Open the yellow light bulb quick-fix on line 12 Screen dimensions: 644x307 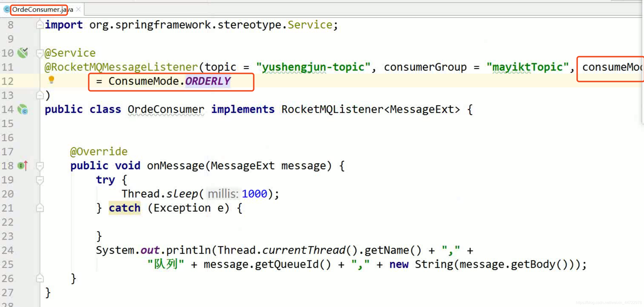[51, 80]
